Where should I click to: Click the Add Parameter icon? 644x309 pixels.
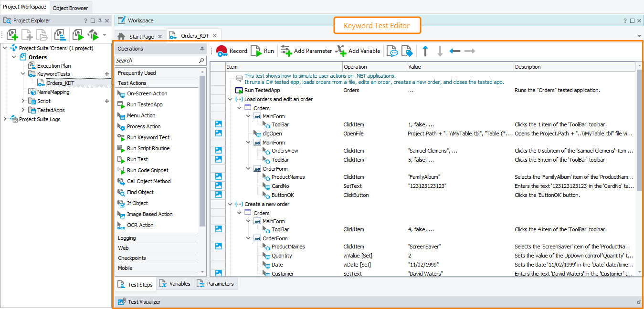(x=285, y=51)
